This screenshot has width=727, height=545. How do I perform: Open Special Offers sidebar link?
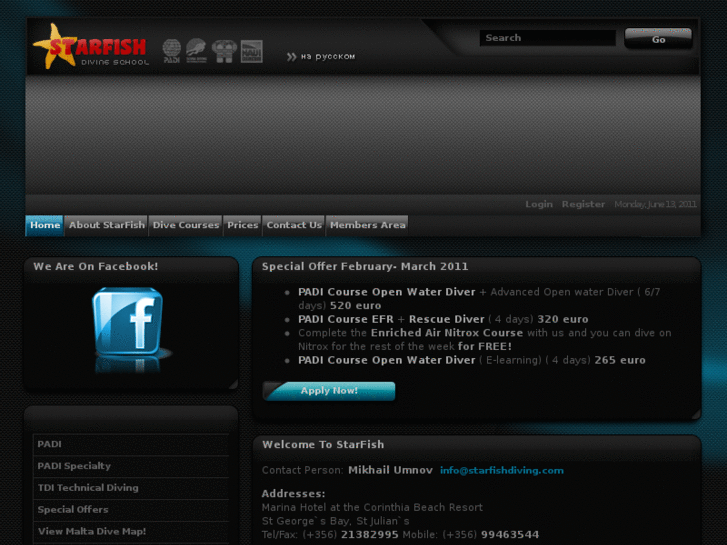point(131,510)
